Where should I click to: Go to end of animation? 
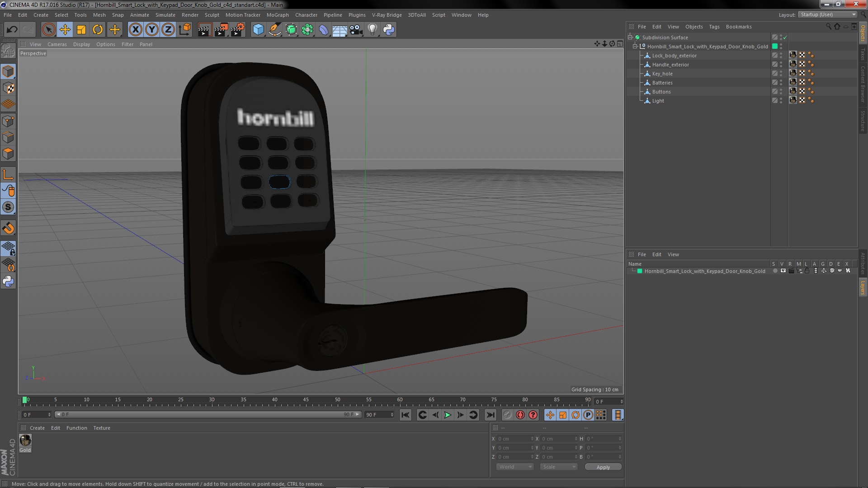tap(491, 415)
